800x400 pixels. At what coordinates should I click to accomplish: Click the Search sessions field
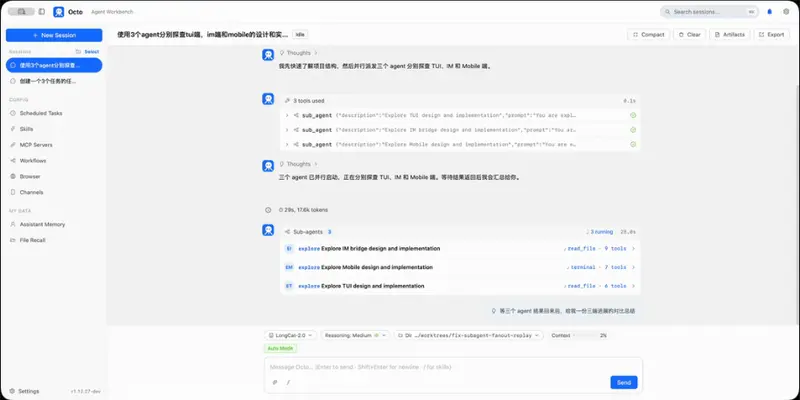(x=710, y=12)
